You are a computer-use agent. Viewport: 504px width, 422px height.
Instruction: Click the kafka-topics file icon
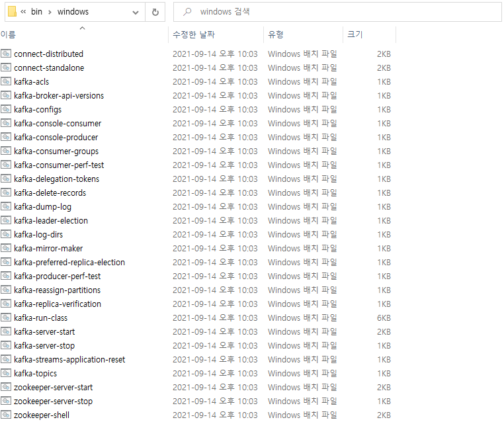(6, 373)
